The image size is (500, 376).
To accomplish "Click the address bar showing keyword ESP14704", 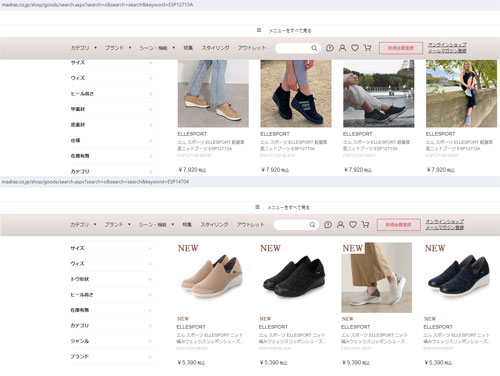I will tap(250, 182).
